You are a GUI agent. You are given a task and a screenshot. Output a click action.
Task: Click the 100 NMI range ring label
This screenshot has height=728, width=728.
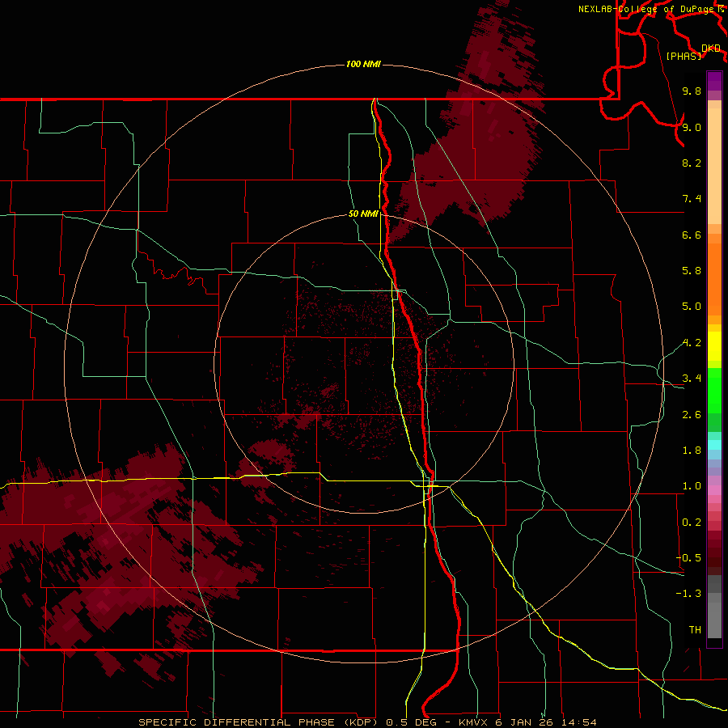point(363,64)
